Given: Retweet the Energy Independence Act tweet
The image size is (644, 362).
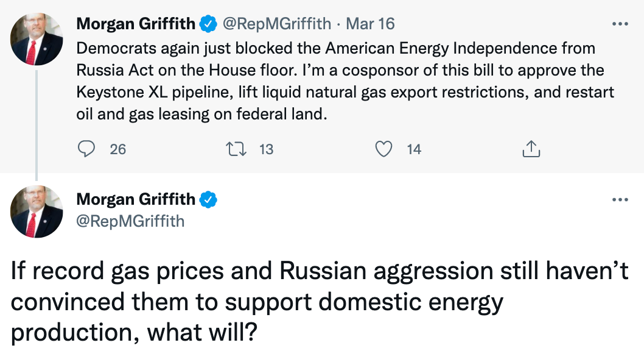Looking at the screenshot, I should click(235, 149).
